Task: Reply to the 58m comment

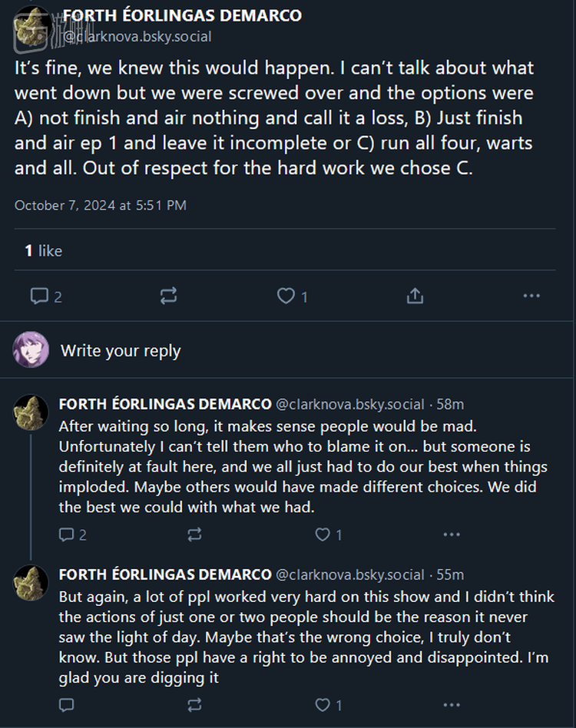Action: tap(67, 534)
